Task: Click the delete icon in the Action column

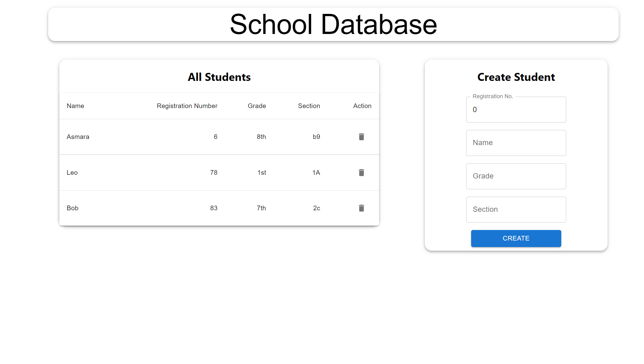Action: pos(361,136)
